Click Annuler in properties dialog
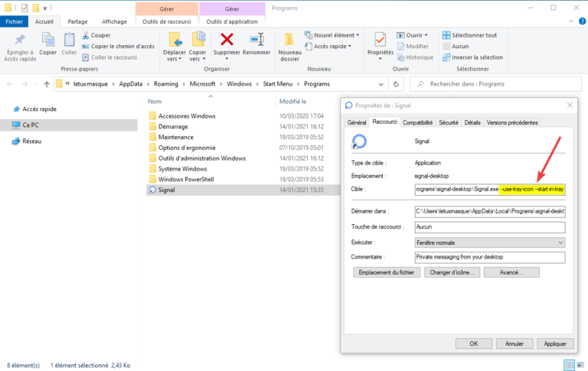Viewport: 588px width, 371px height. (514, 343)
